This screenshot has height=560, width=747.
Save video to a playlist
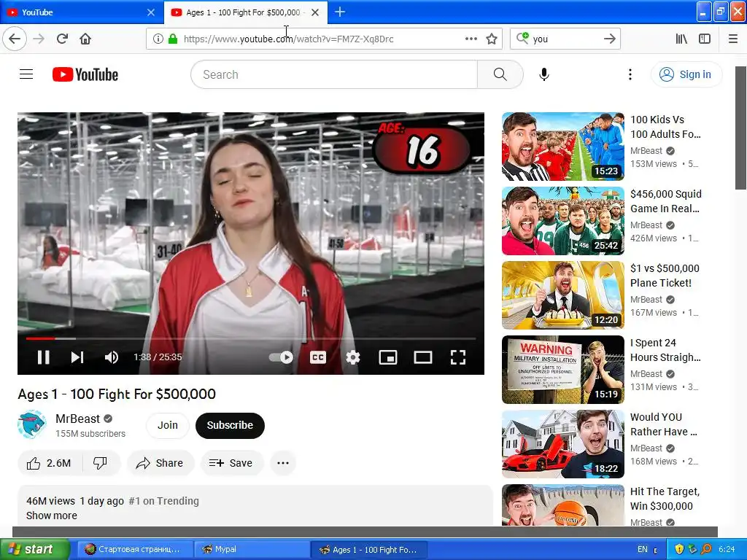click(x=231, y=463)
